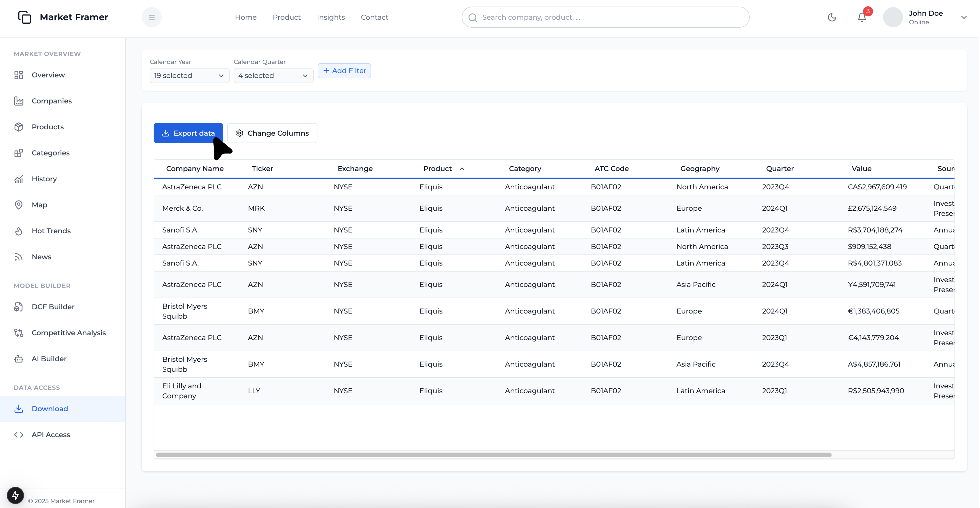Open the Home nav item
Viewport: 980px width, 508px height.
click(x=245, y=17)
